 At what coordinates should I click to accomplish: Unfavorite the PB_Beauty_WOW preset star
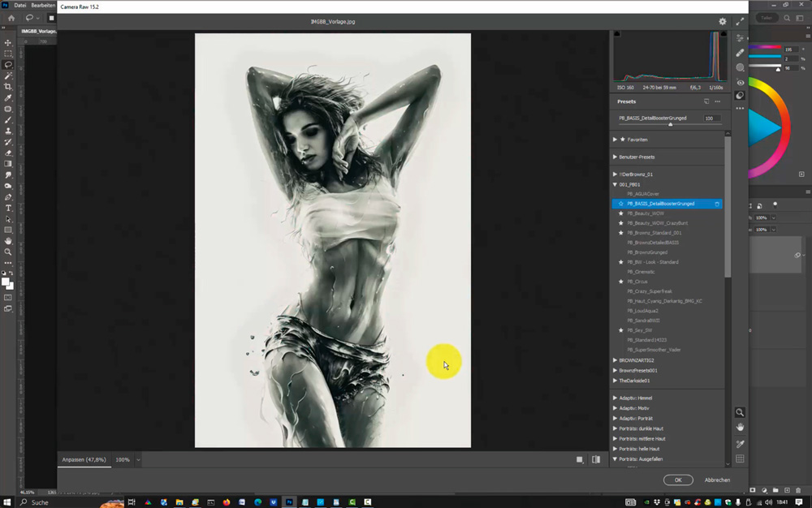621,213
